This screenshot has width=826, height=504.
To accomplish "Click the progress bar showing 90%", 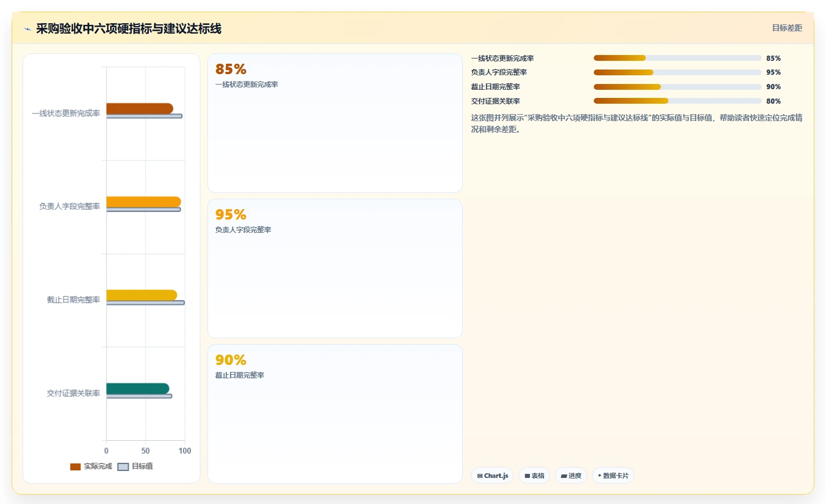I will coord(677,87).
